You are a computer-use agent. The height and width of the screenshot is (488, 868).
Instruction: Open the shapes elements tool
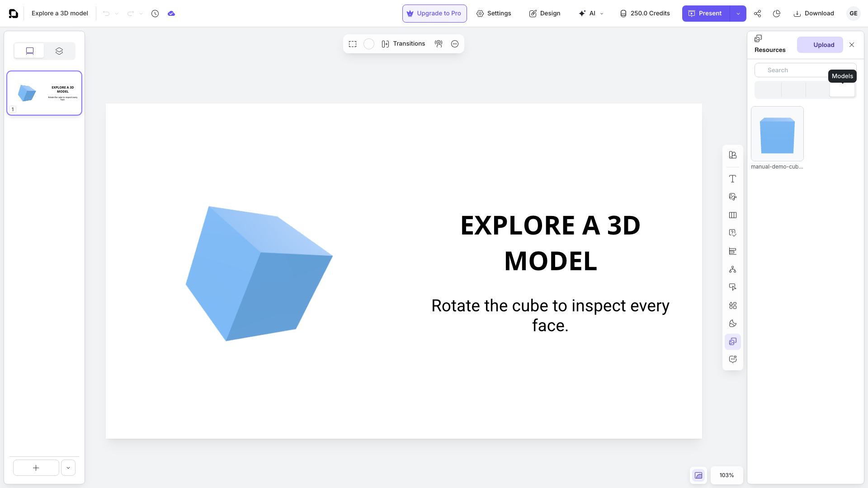click(x=733, y=305)
